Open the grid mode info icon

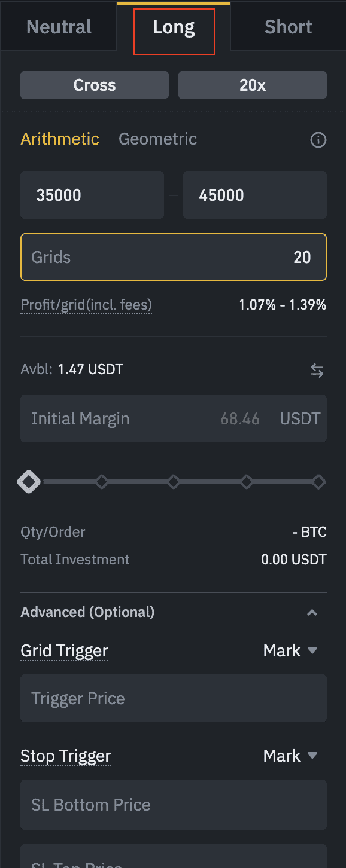pos(318,140)
